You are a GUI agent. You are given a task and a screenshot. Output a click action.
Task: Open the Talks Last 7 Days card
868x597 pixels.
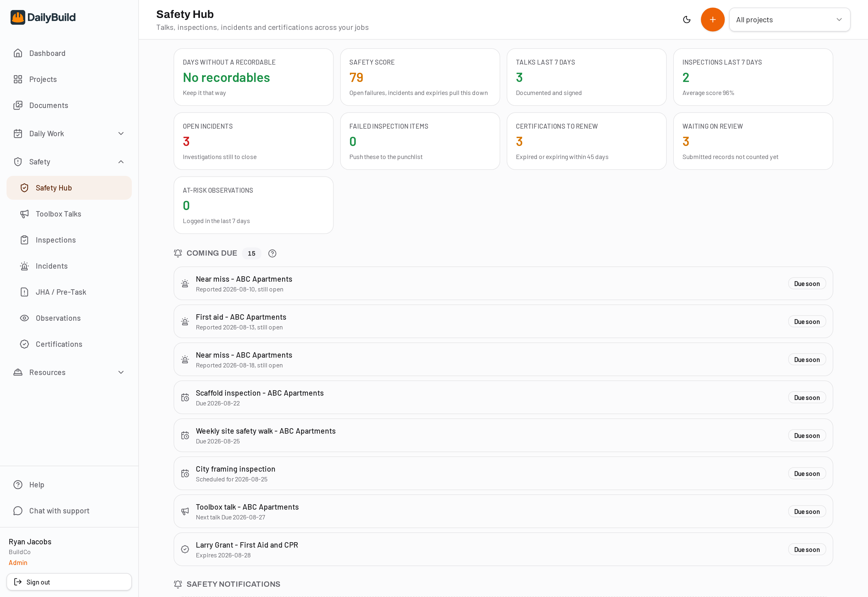tap(586, 77)
